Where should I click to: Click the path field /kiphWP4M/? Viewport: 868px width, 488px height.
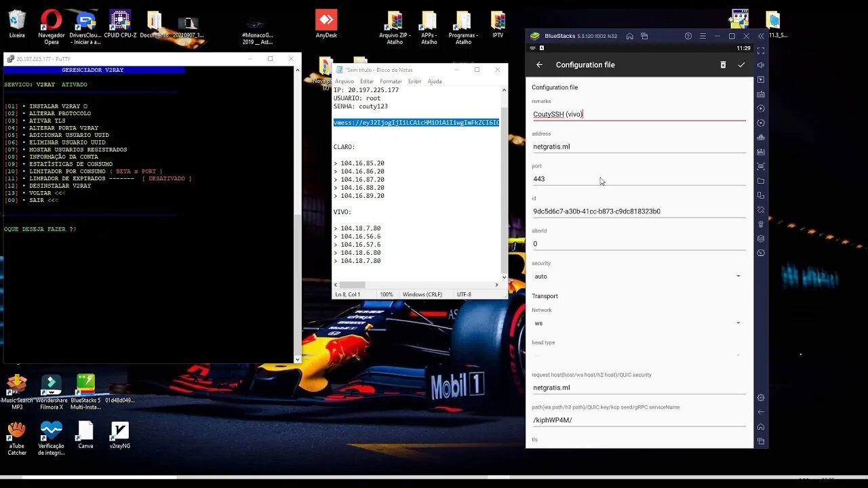[x=639, y=420]
